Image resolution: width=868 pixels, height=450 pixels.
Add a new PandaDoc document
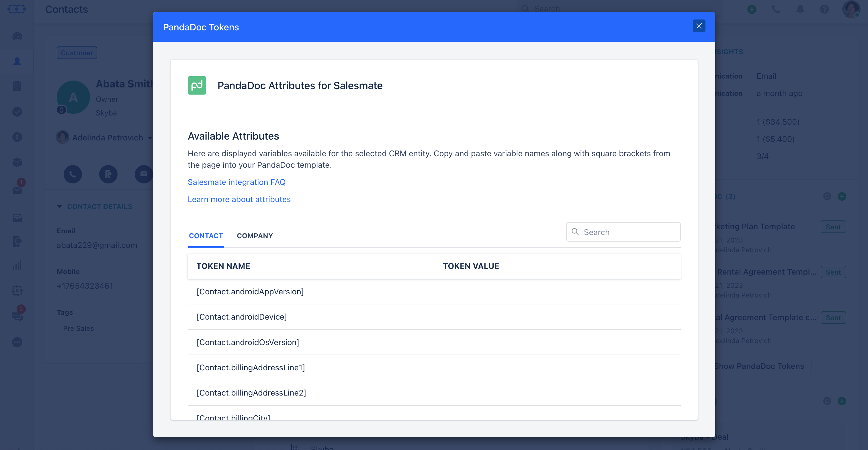(842, 196)
